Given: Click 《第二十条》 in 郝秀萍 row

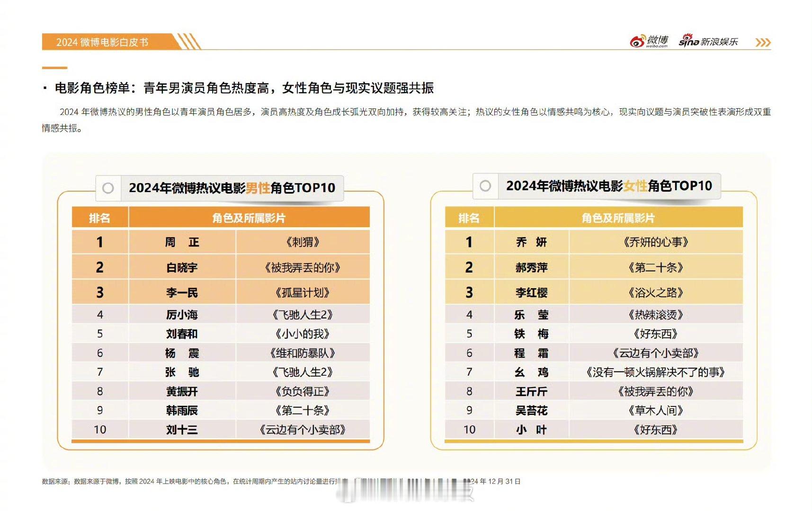Looking at the screenshot, I should coord(656,268).
